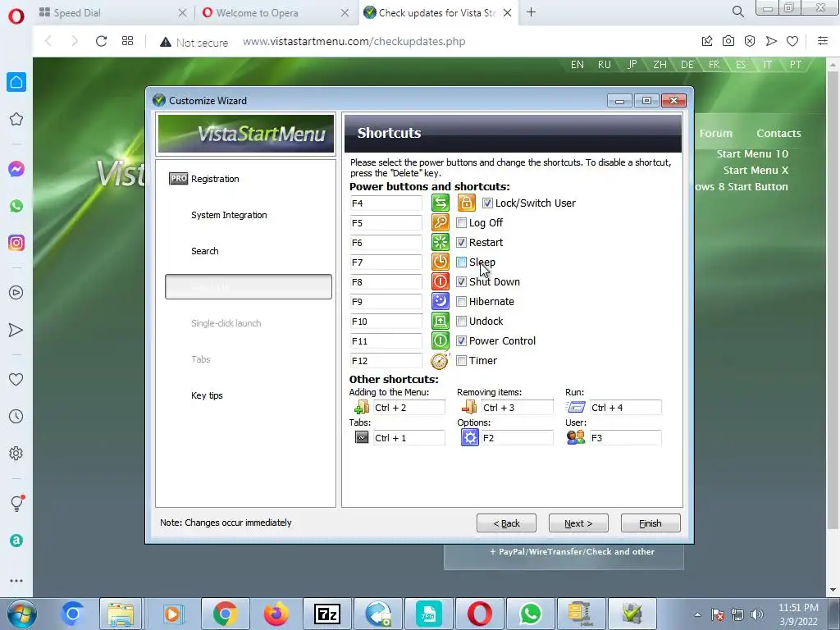840x630 pixels.
Task: Click Opera heart bookmark icon in address bar
Action: pos(792,41)
